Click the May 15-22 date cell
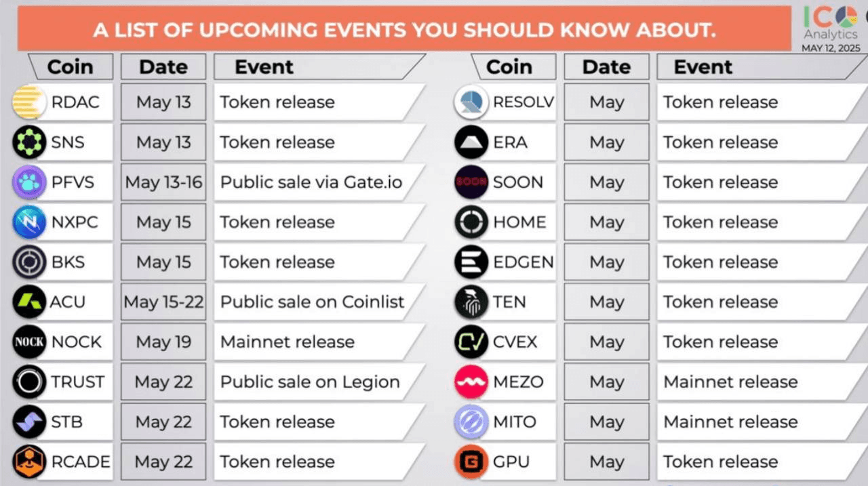This screenshot has width=868, height=486. click(x=163, y=302)
